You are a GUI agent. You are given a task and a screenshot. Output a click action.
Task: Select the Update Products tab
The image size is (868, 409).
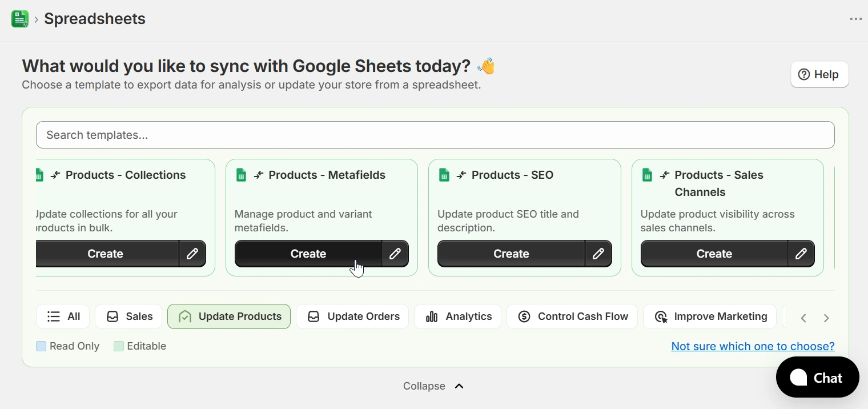[229, 316]
